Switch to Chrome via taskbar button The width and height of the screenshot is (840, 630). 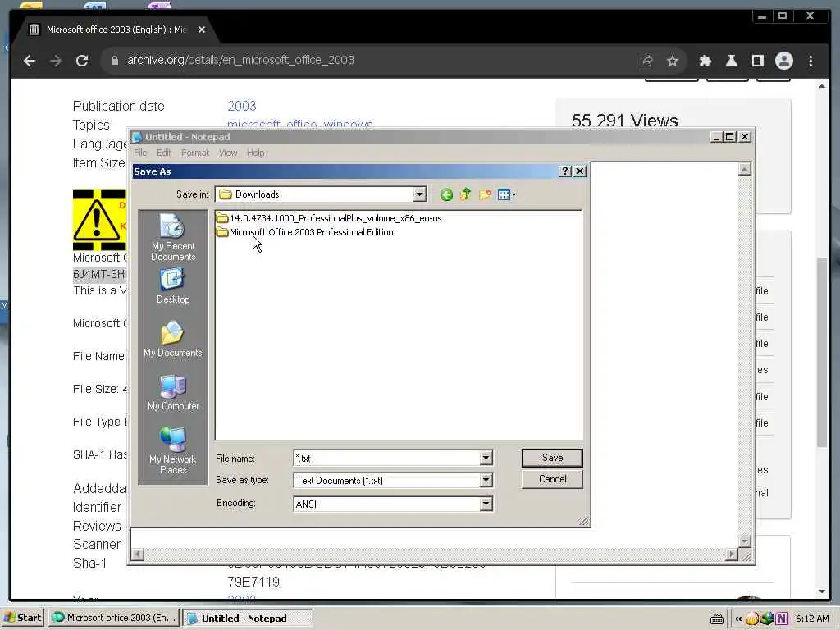(113, 618)
